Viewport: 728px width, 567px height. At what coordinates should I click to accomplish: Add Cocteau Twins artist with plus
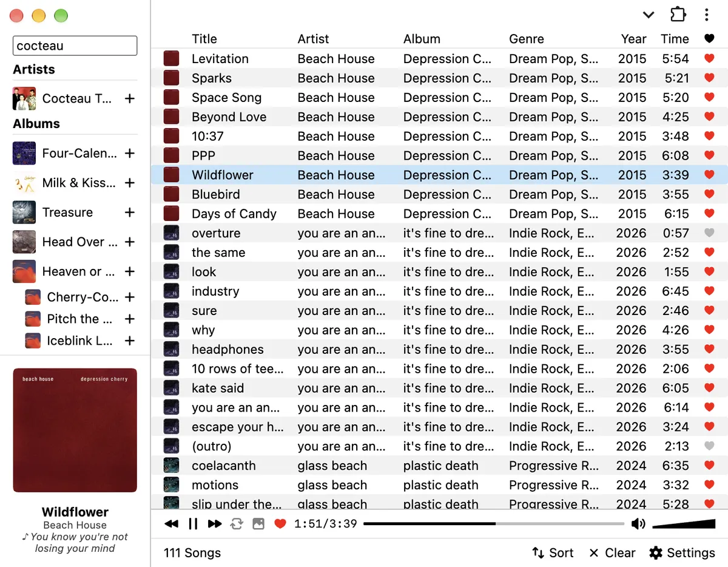[129, 98]
